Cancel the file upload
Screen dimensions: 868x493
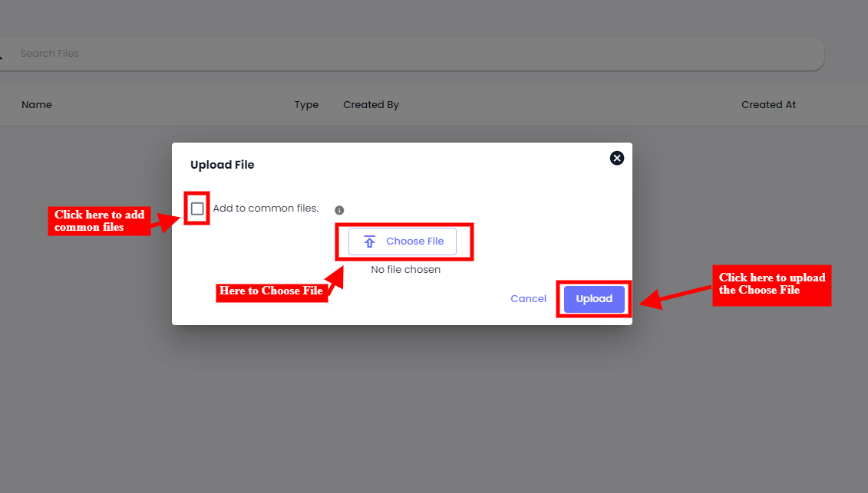[x=528, y=299]
